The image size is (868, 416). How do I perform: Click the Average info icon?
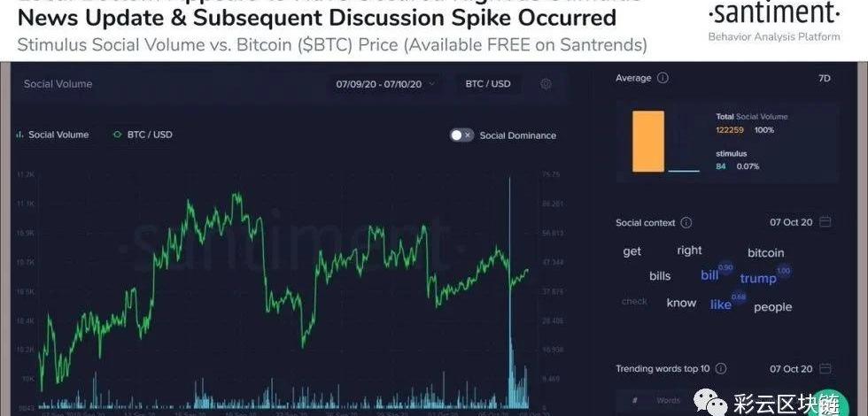coord(663,78)
